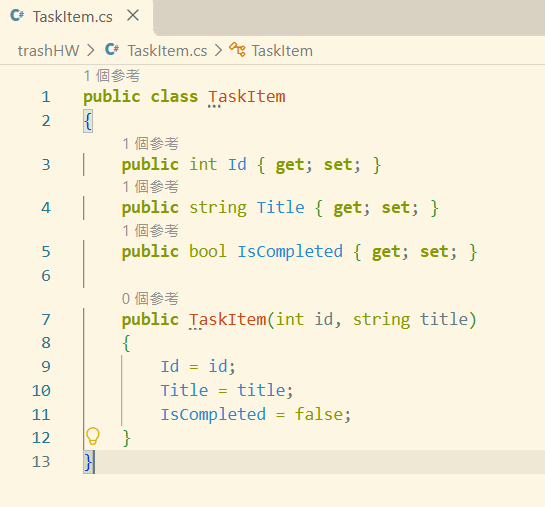
Task: Click the 0 references CodeLens above constructor
Action: click(x=151, y=298)
